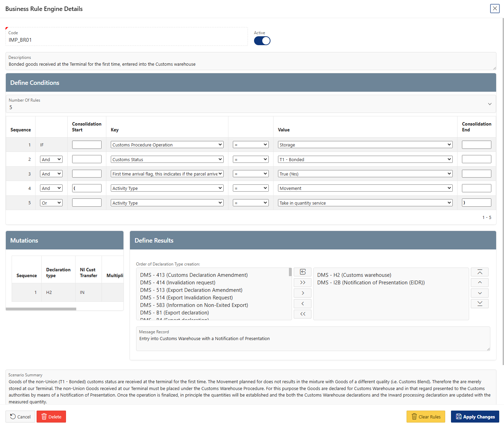Open the Take in quantity service dropdown
Image resolution: width=504 pixels, height=427 pixels.
tap(365, 203)
